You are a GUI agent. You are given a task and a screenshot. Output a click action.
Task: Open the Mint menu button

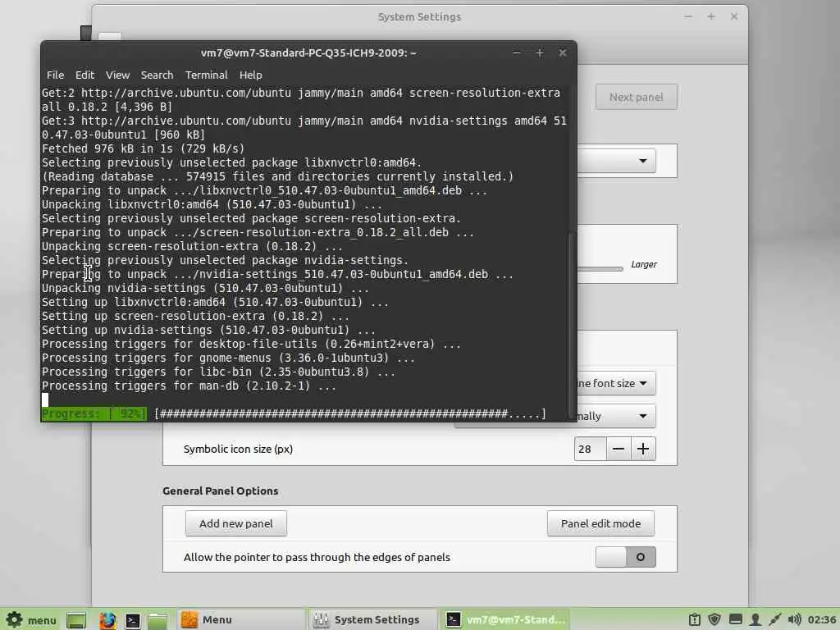(x=30, y=620)
